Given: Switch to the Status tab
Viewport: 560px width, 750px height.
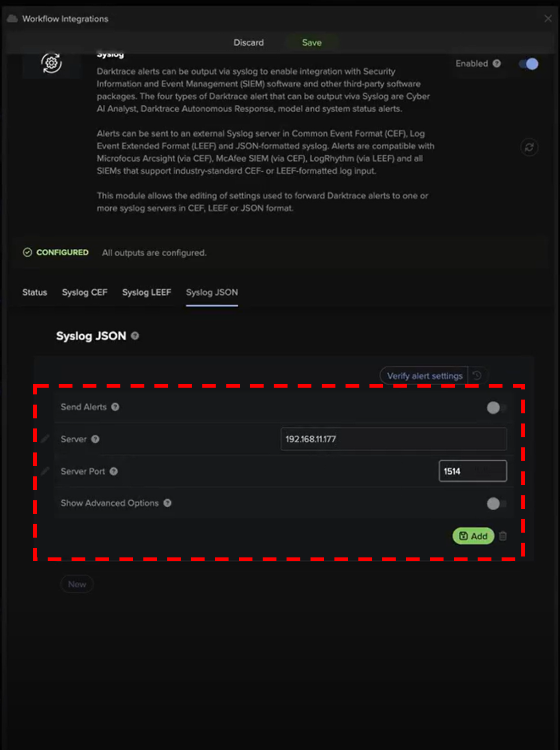Looking at the screenshot, I should point(35,292).
